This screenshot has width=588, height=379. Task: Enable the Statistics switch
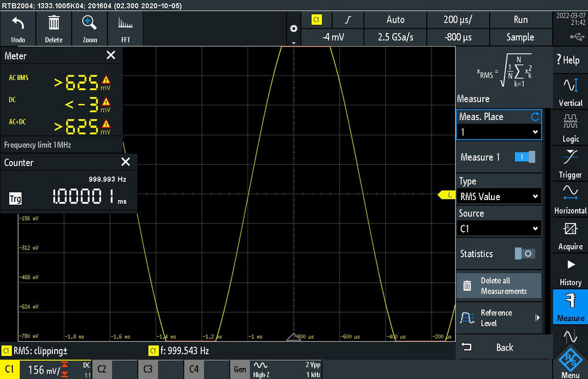[525, 254]
